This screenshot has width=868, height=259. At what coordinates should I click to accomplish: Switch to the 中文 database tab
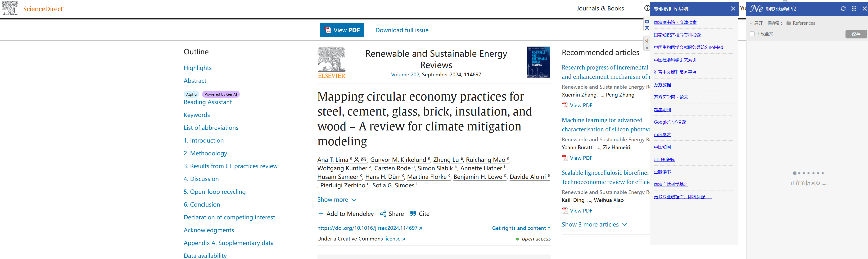pyautogui.click(x=647, y=25)
